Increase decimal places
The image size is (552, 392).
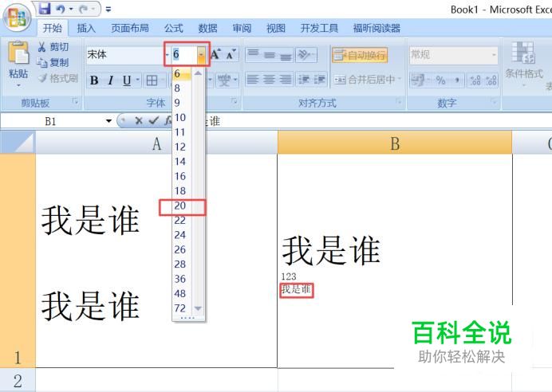tap(475, 80)
